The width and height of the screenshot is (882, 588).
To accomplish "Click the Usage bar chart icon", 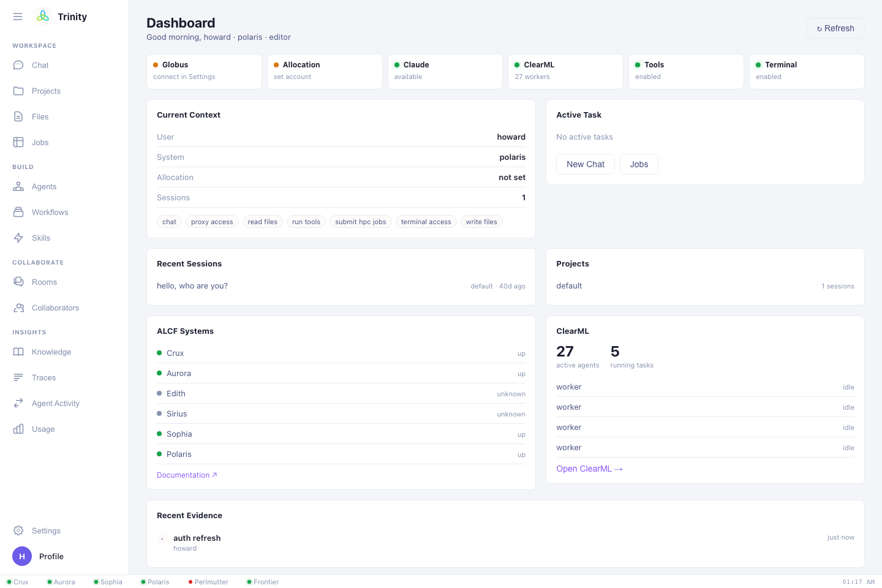I will (x=18, y=429).
